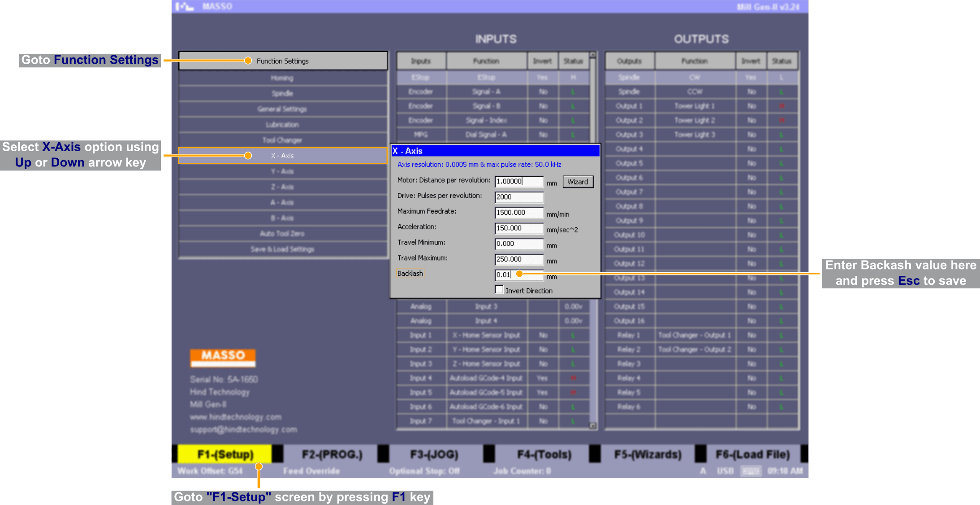Click the USB indicator in status bar

coord(725,471)
